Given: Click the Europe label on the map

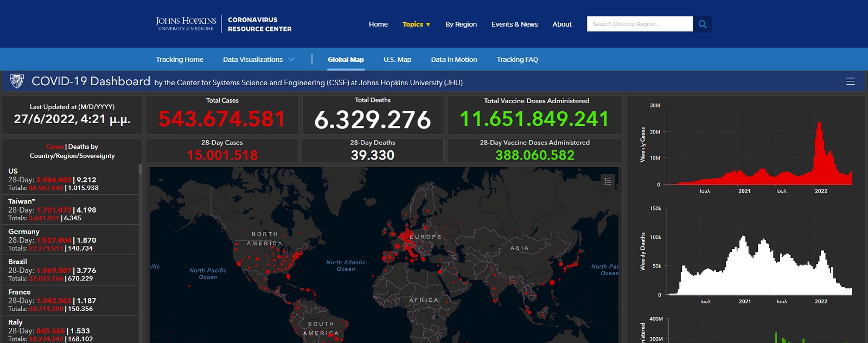Looking at the screenshot, I should click(x=426, y=237).
